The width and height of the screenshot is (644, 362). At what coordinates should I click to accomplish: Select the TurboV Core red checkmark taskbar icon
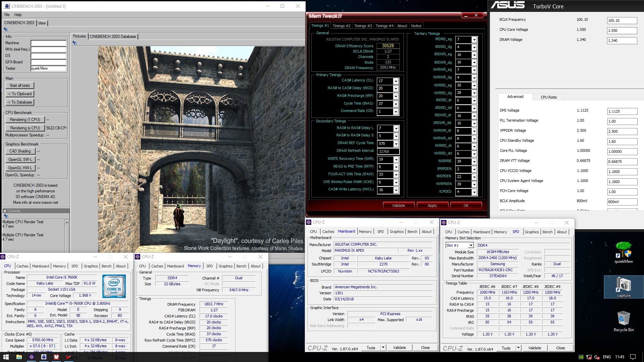(x=69, y=357)
